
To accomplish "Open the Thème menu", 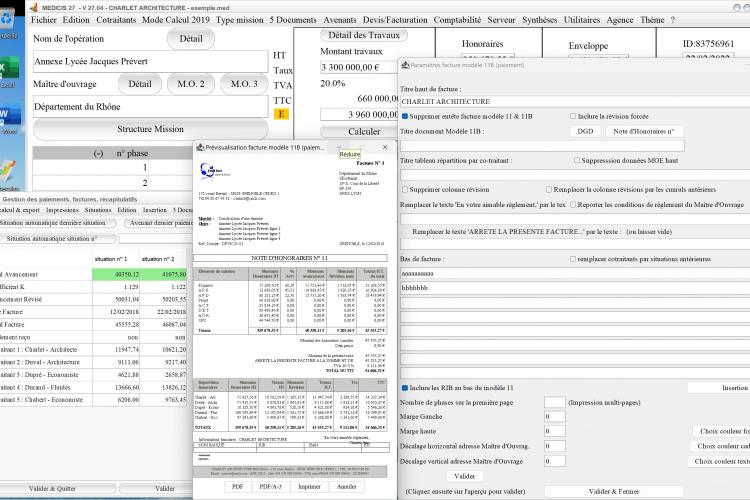I will 652,20.
